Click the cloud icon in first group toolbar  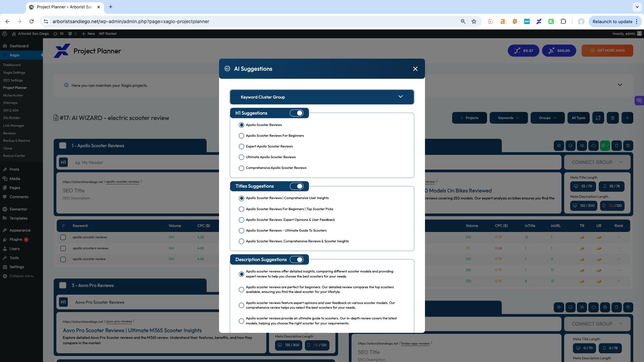point(593,145)
